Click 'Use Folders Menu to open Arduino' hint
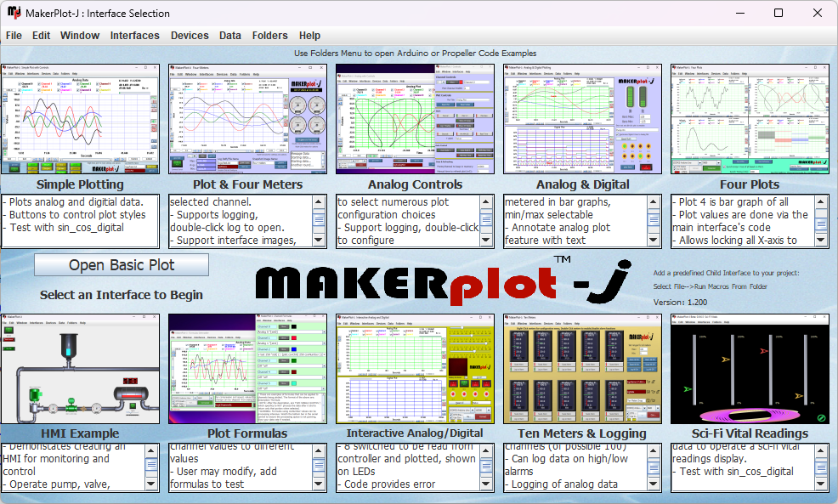Image resolution: width=838 pixels, height=504 pixels. [x=416, y=54]
